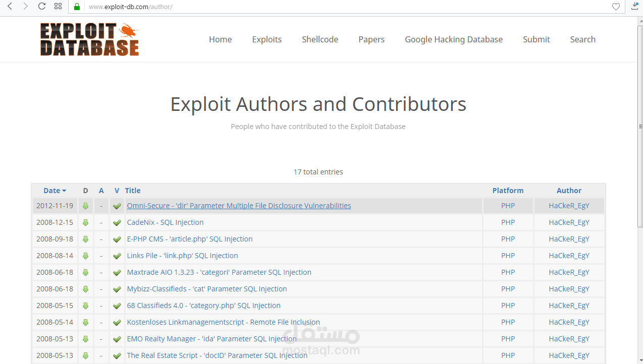
Task: Download the Links Pile exploit
Action: pos(85,256)
